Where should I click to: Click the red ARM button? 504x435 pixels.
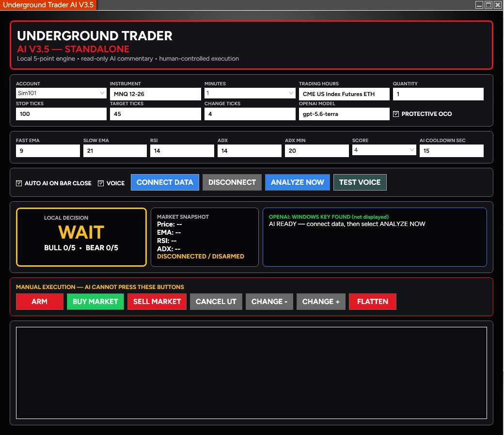(x=40, y=302)
